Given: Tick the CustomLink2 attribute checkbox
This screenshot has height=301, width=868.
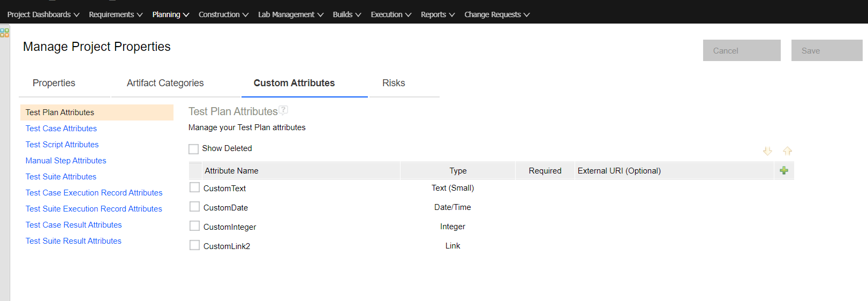Looking at the screenshot, I should click(x=195, y=245).
